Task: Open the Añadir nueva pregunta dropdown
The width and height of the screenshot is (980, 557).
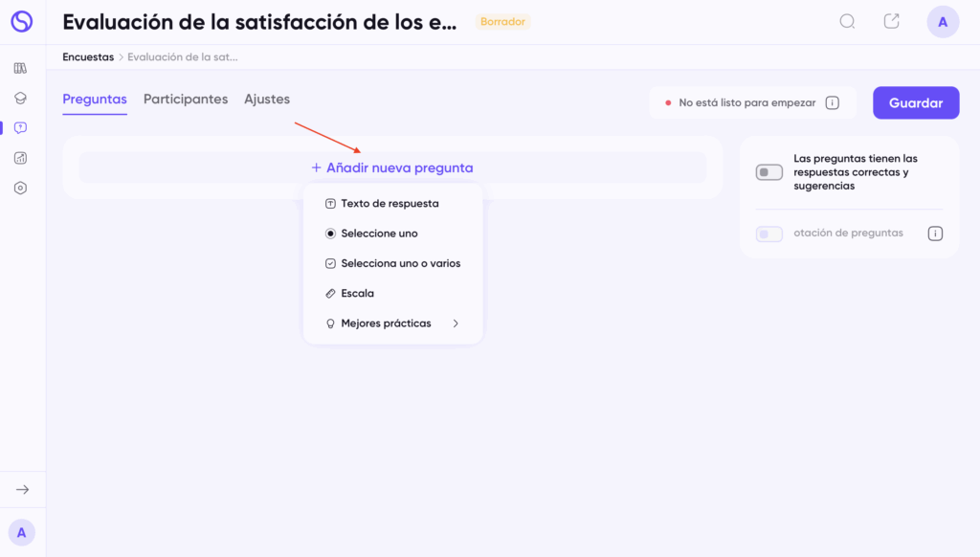Action: 392,167
